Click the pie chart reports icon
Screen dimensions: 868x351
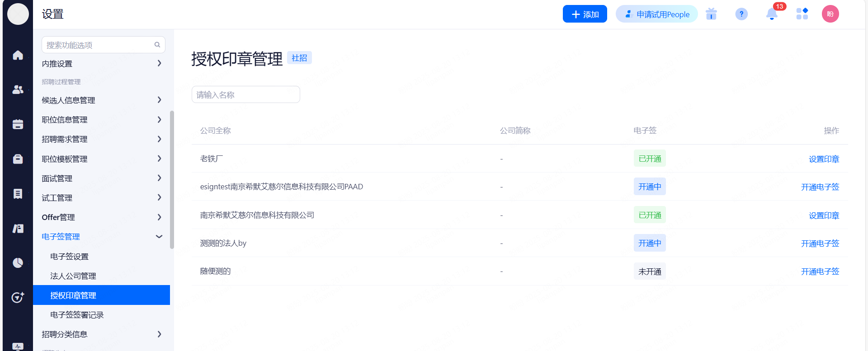click(18, 263)
